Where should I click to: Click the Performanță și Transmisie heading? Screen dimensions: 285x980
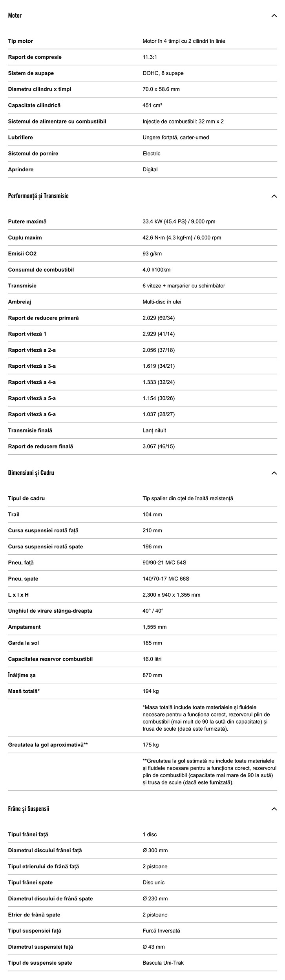38,196
